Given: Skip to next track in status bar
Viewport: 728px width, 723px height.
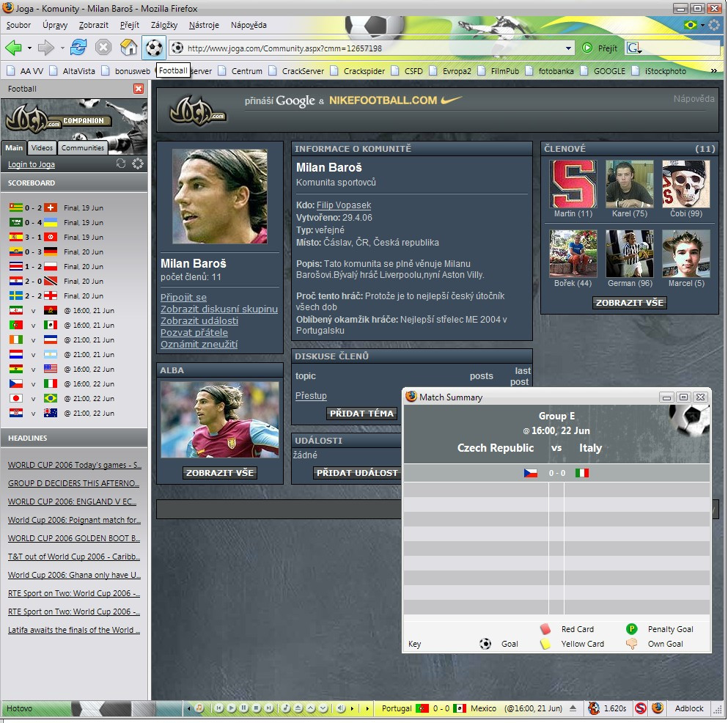Looking at the screenshot, I should click(x=269, y=708).
